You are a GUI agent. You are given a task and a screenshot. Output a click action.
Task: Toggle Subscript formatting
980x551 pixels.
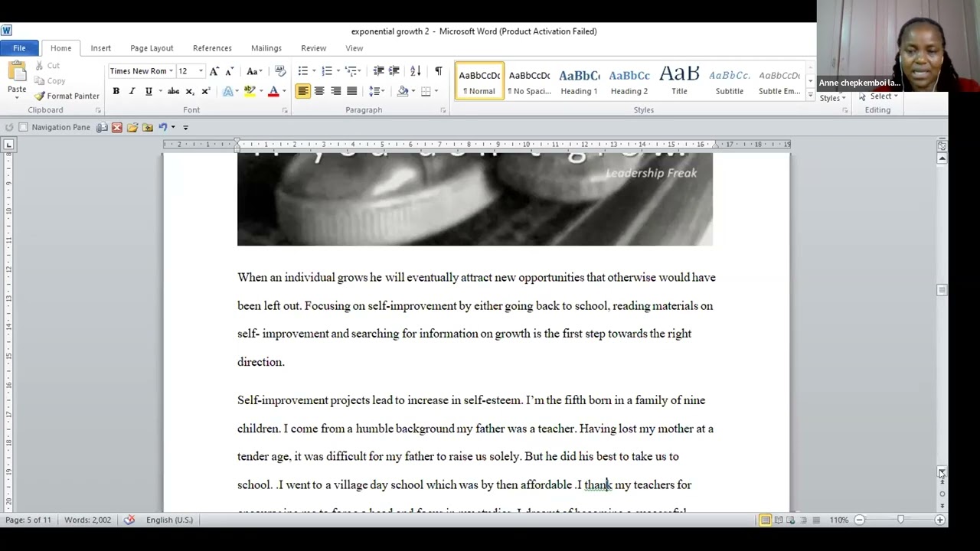click(190, 91)
